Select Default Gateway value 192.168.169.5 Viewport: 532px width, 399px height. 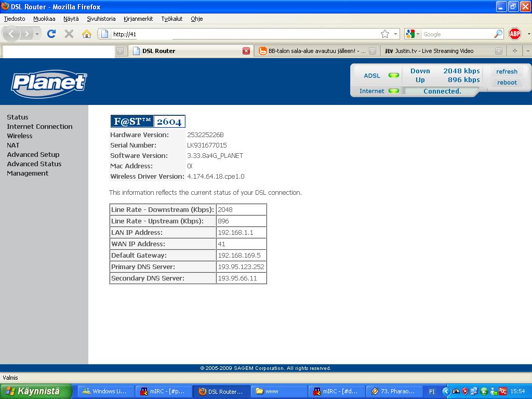(x=239, y=255)
